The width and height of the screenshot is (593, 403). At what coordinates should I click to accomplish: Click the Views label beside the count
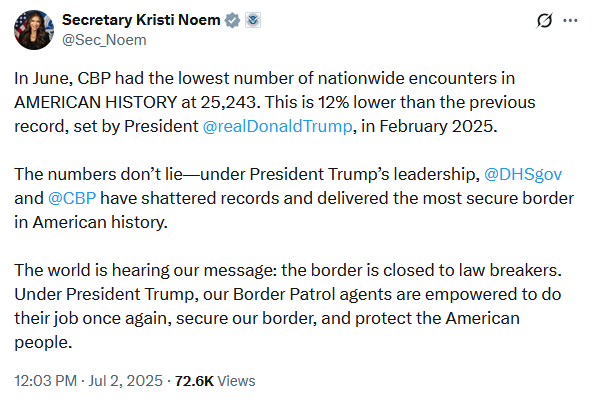[x=236, y=381]
